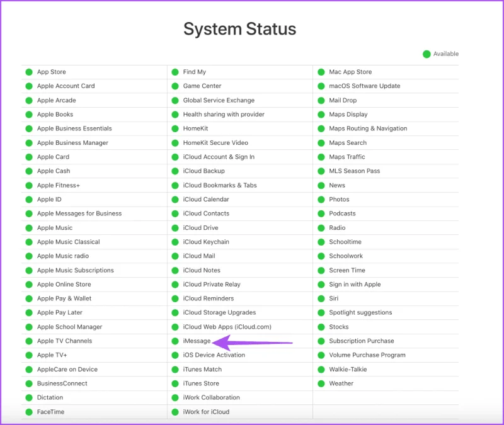This screenshot has width=504, height=425.
Task: Select iCloud Keychain row
Action: pyautogui.click(x=206, y=242)
